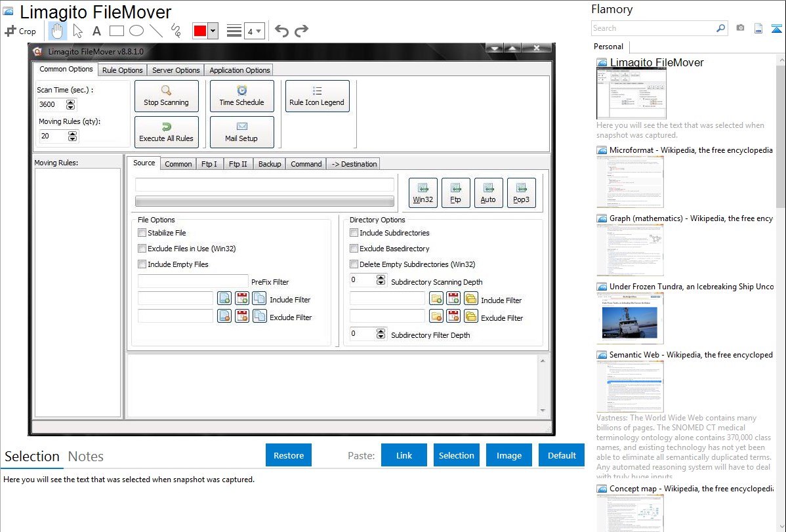
Task: Click the Stop Scanning button
Action: 167,96
